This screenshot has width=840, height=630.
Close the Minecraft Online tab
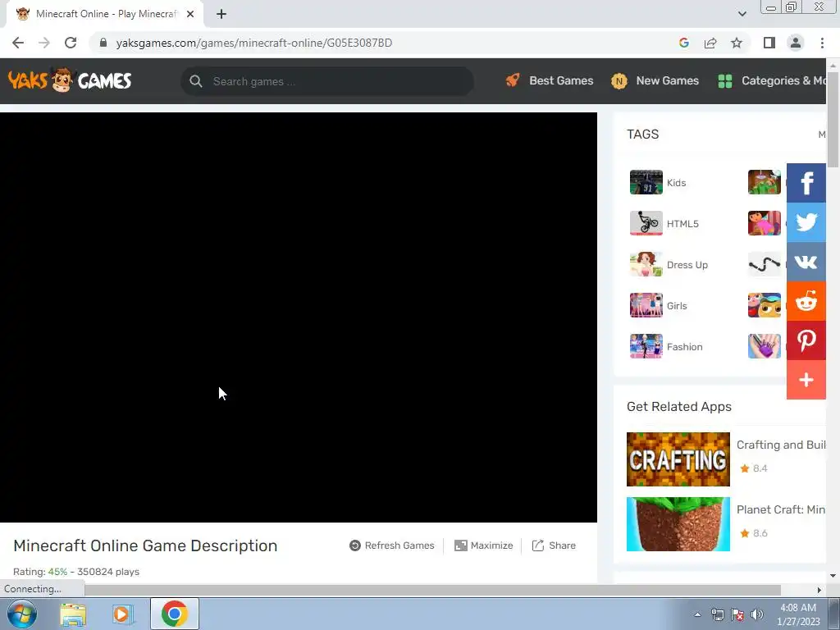(190, 14)
